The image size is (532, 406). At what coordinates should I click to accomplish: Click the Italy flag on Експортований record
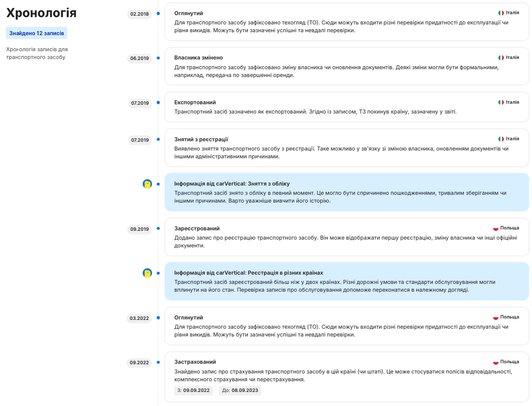click(x=501, y=102)
